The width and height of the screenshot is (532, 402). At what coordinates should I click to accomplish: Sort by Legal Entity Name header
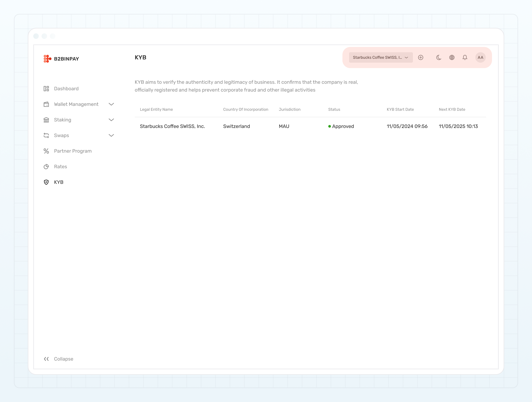click(x=156, y=109)
